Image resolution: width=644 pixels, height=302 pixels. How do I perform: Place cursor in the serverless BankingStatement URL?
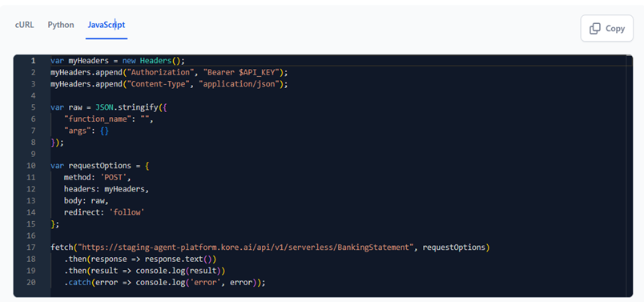(x=246, y=248)
